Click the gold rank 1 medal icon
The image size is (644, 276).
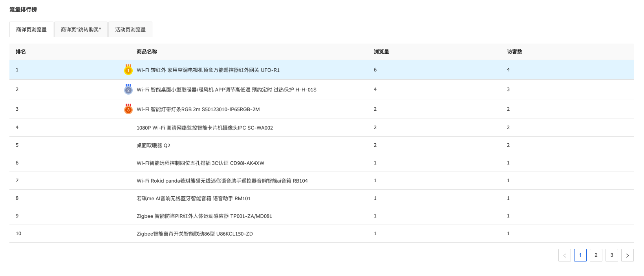(128, 69)
